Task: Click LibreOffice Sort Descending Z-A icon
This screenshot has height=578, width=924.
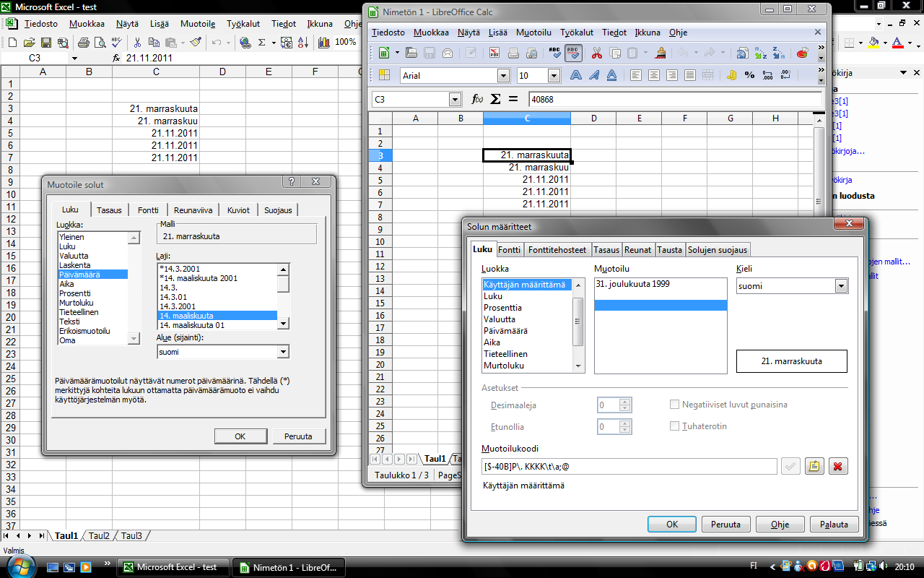Action: [778, 53]
